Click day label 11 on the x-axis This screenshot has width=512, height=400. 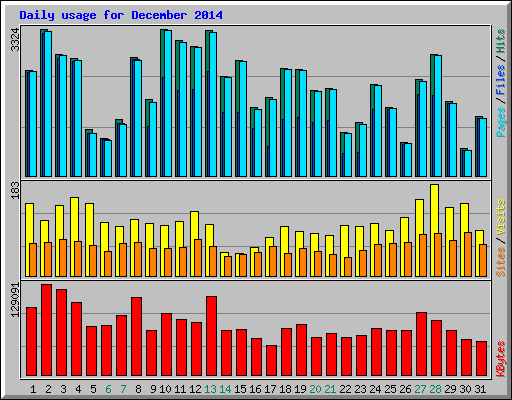coord(180,389)
